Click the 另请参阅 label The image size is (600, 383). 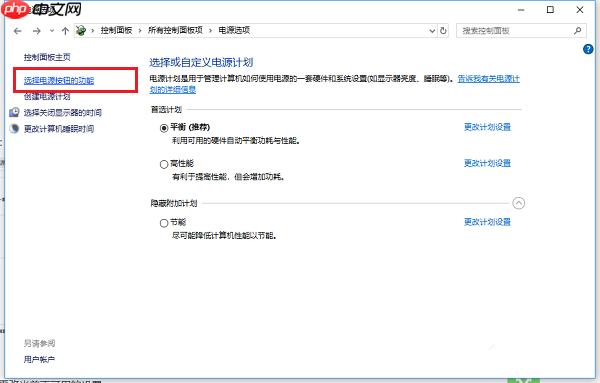pyautogui.click(x=39, y=344)
